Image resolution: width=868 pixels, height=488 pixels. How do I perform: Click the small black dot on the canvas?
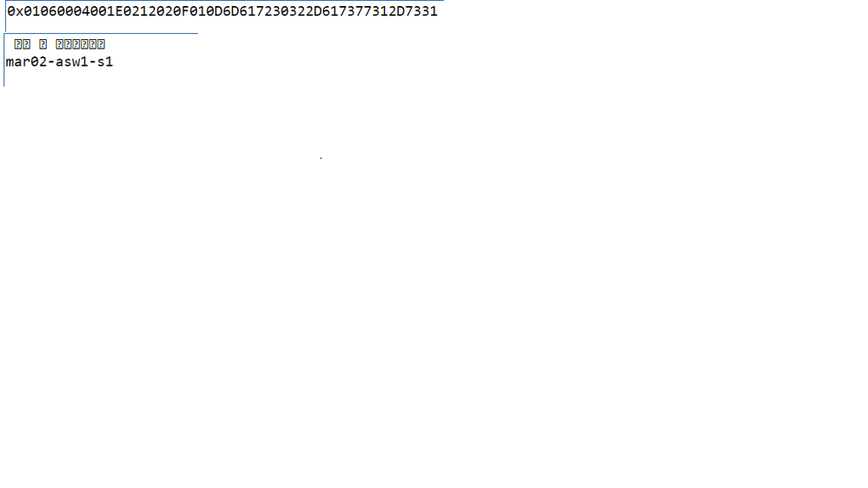(x=321, y=158)
